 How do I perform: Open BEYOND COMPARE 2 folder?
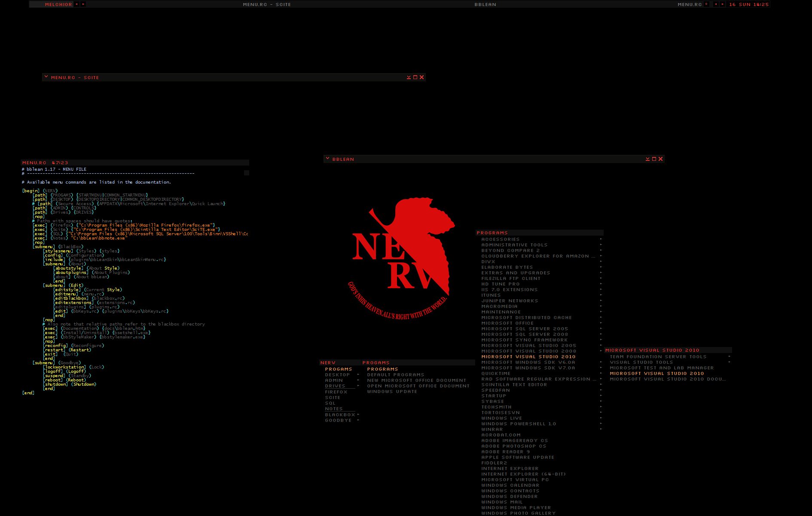point(510,250)
